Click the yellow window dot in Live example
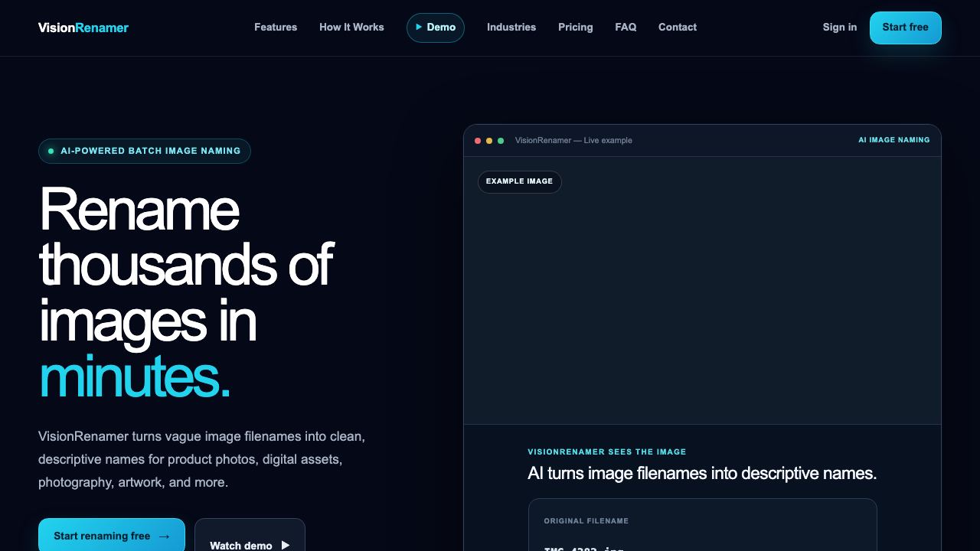 point(489,141)
